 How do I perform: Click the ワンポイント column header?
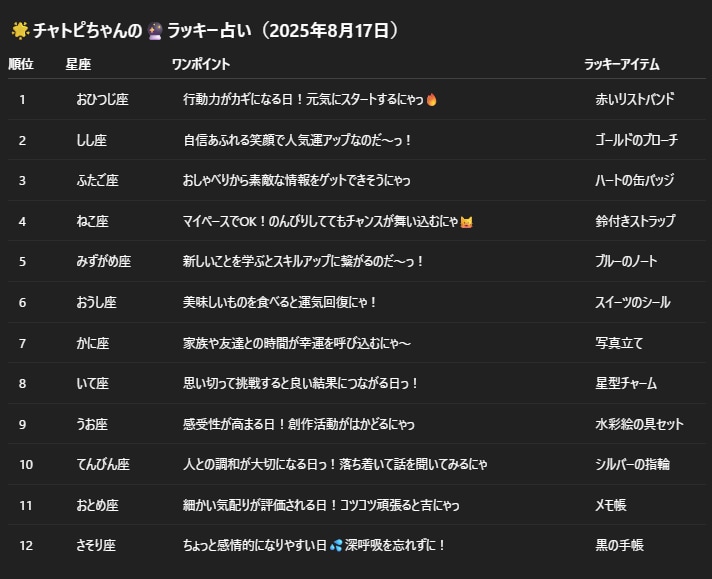coord(200,64)
